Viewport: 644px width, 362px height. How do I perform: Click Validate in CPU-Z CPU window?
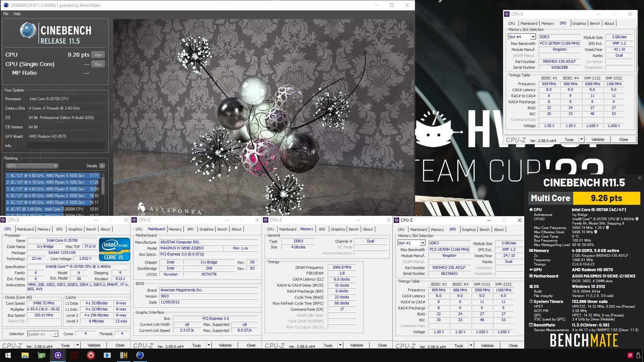tap(94, 345)
